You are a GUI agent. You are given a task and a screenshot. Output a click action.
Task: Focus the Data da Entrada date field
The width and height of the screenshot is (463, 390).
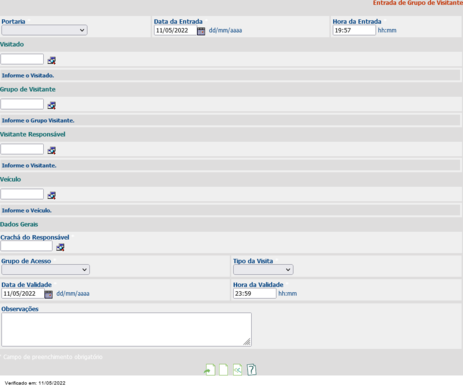click(x=175, y=30)
